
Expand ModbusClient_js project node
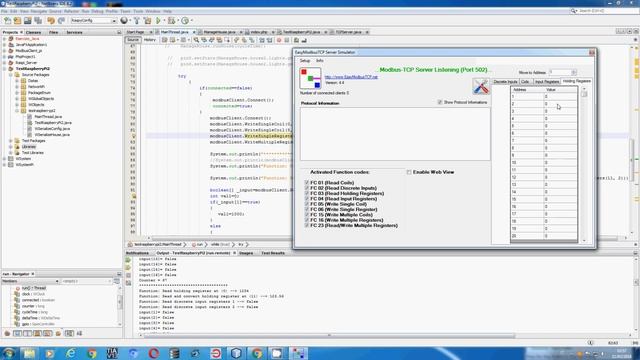point(4,51)
